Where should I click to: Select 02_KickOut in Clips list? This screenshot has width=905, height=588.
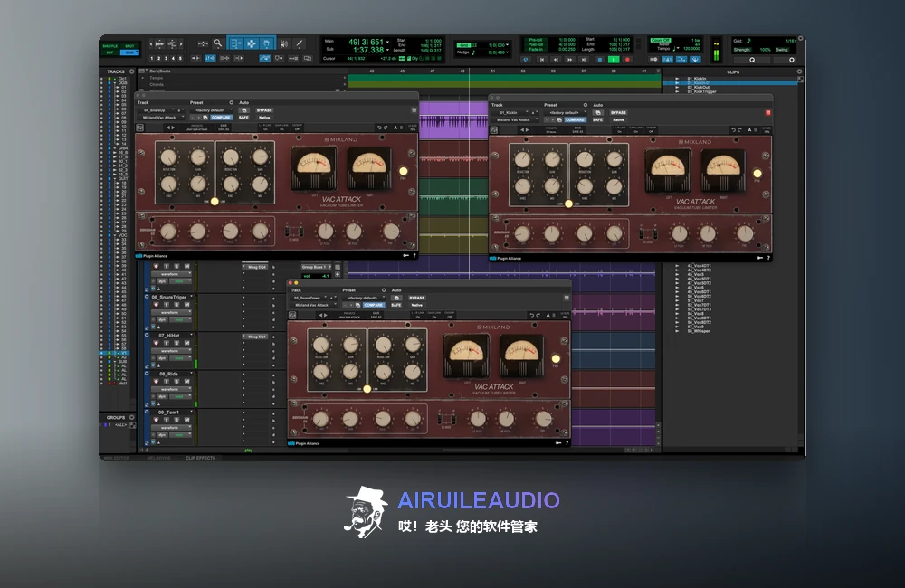[x=698, y=87]
